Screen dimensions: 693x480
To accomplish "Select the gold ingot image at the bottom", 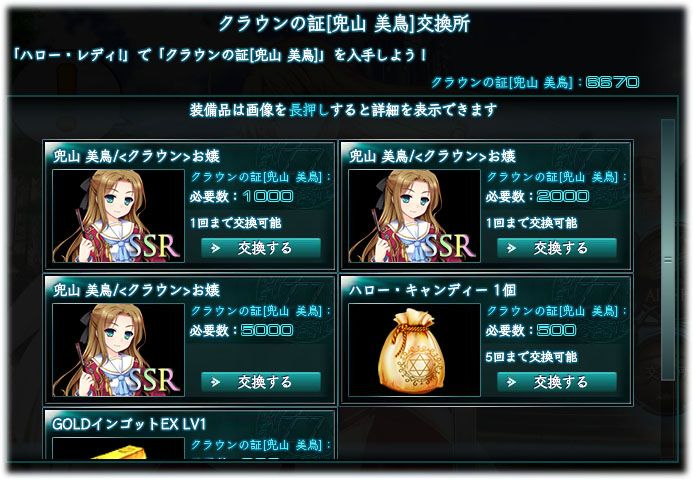I will coord(118,448).
